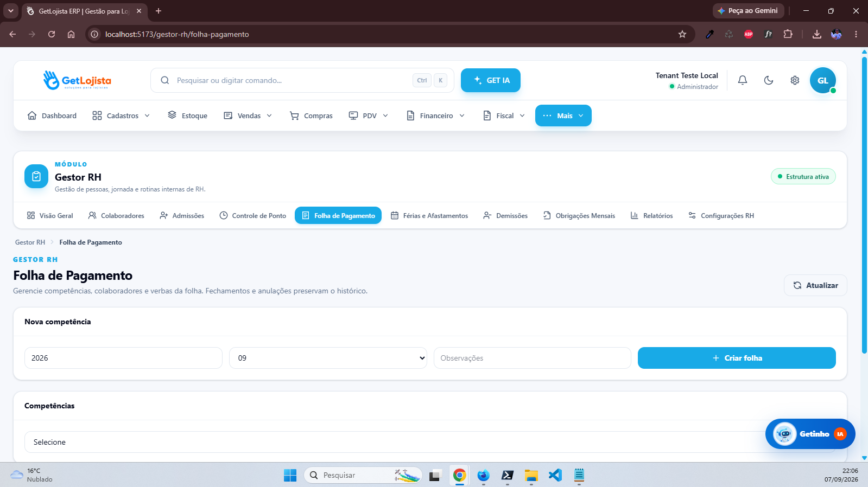The width and height of the screenshot is (868, 487).
Task: Open Estoque in navigation bar
Action: pos(187,116)
